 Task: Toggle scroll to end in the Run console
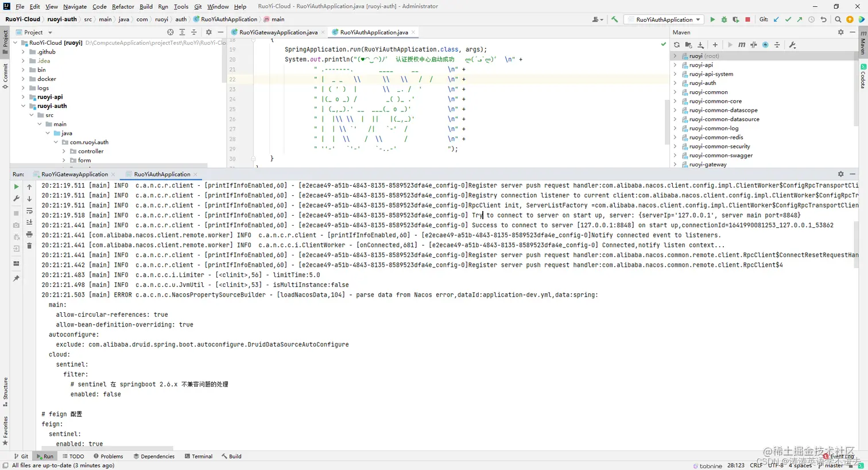point(29,222)
